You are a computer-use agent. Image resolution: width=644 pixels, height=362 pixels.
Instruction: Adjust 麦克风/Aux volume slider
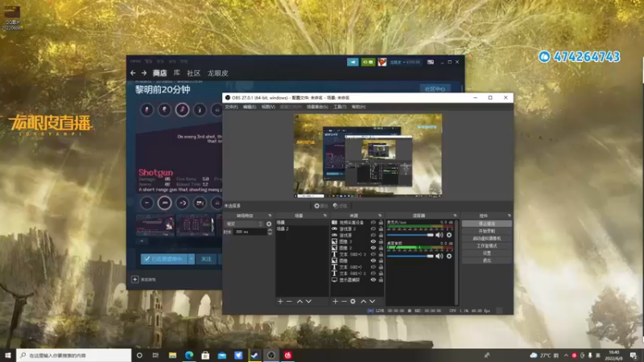tap(410, 235)
